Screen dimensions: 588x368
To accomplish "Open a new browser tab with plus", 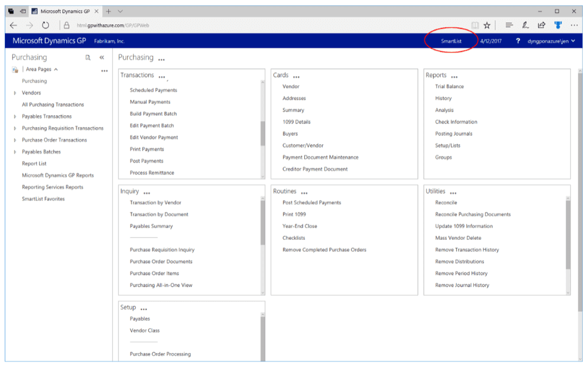I will click(108, 11).
